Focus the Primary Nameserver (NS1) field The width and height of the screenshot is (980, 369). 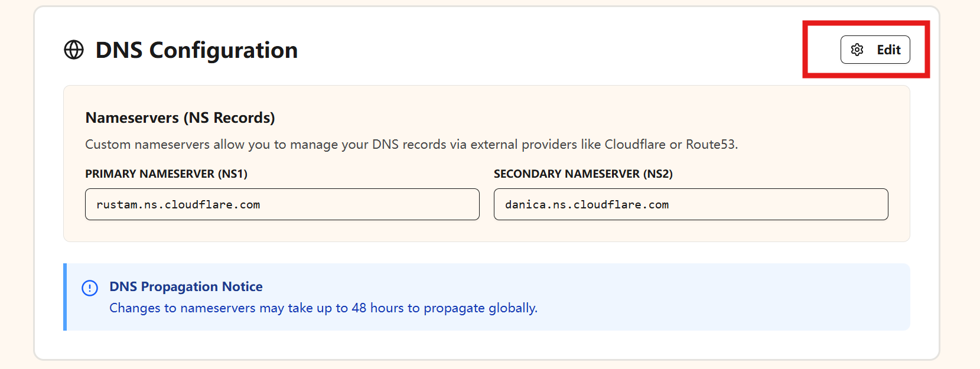click(282, 204)
